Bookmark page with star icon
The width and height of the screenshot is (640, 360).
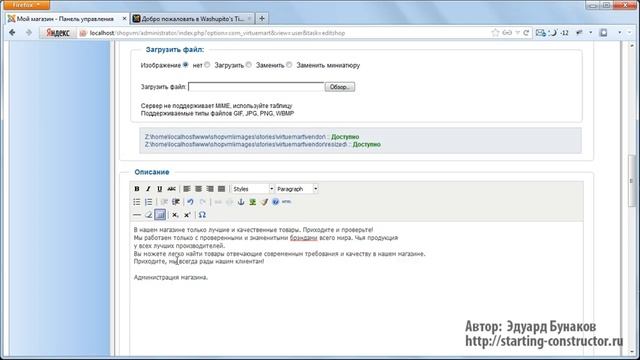495,33
